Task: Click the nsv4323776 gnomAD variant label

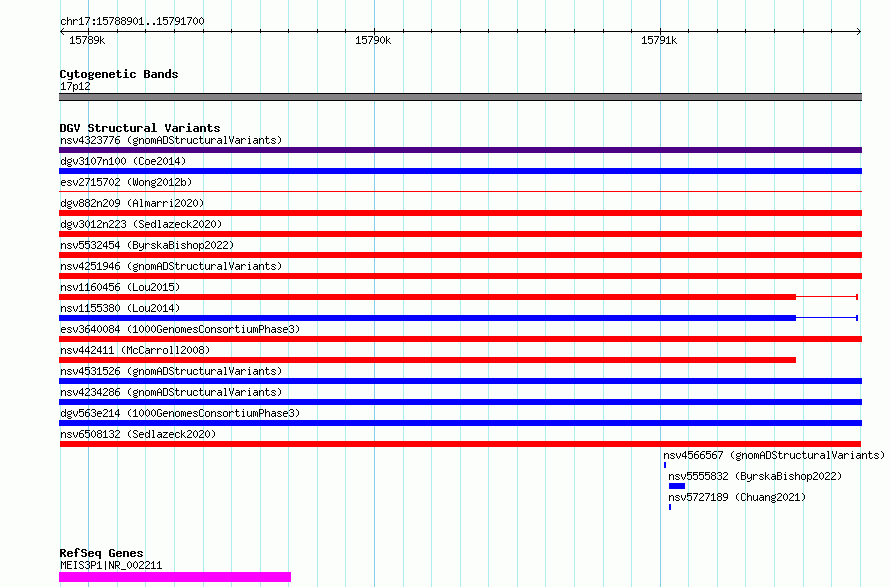Action: pyautogui.click(x=171, y=140)
